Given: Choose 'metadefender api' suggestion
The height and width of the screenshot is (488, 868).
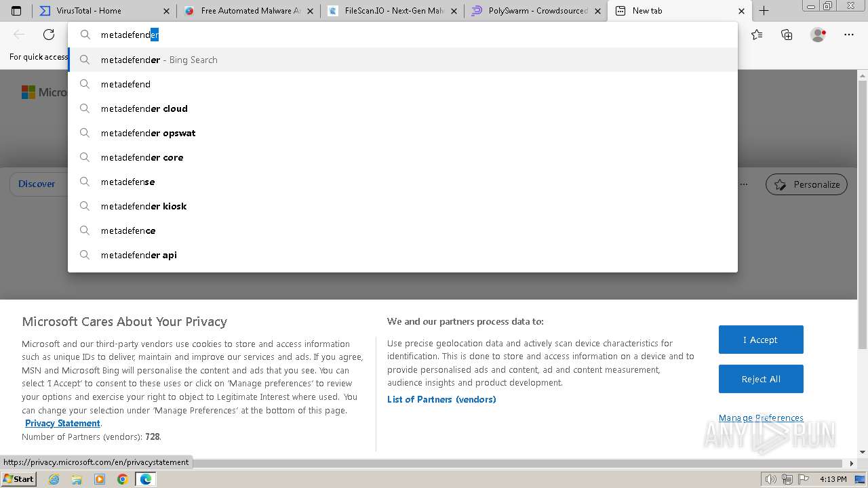Looking at the screenshot, I should click(403, 255).
